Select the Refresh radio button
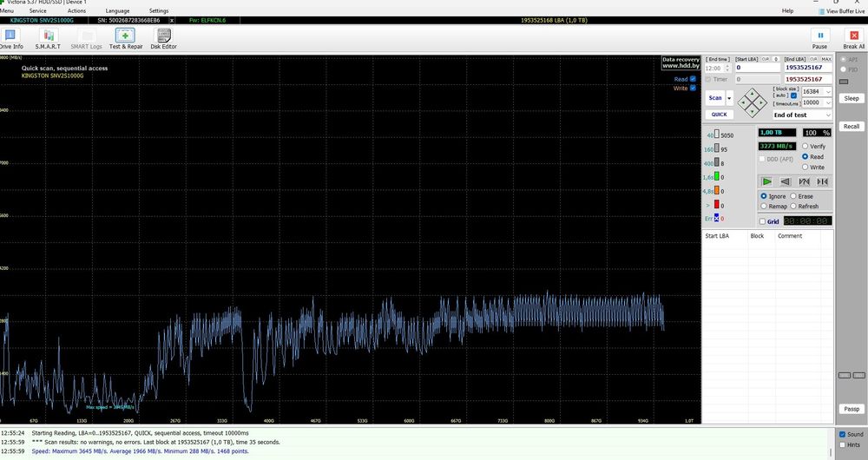The image size is (868, 460). [x=793, y=206]
